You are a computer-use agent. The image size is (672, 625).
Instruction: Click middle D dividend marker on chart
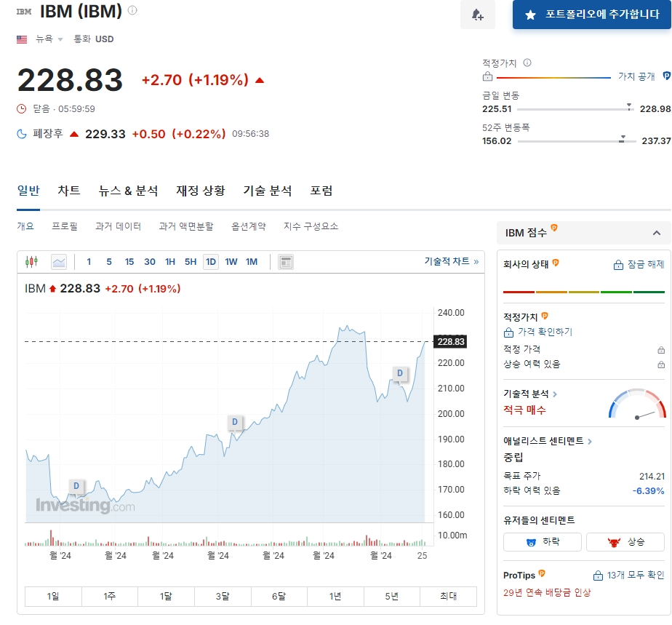coord(235,422)
